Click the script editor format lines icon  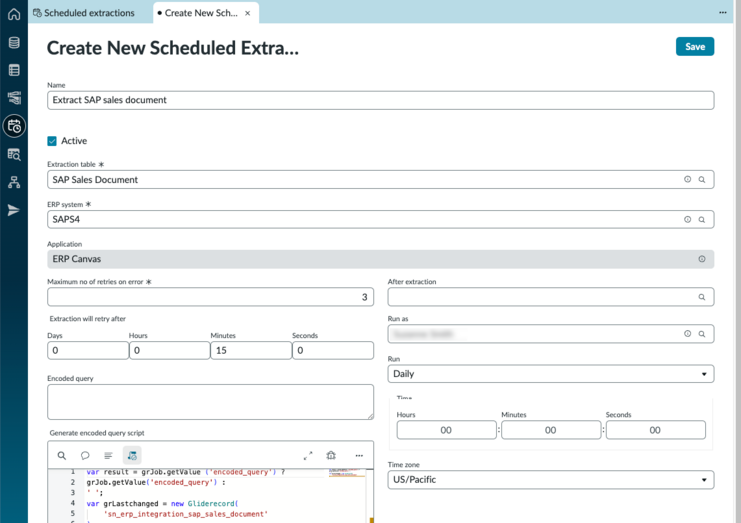[108, 455]
